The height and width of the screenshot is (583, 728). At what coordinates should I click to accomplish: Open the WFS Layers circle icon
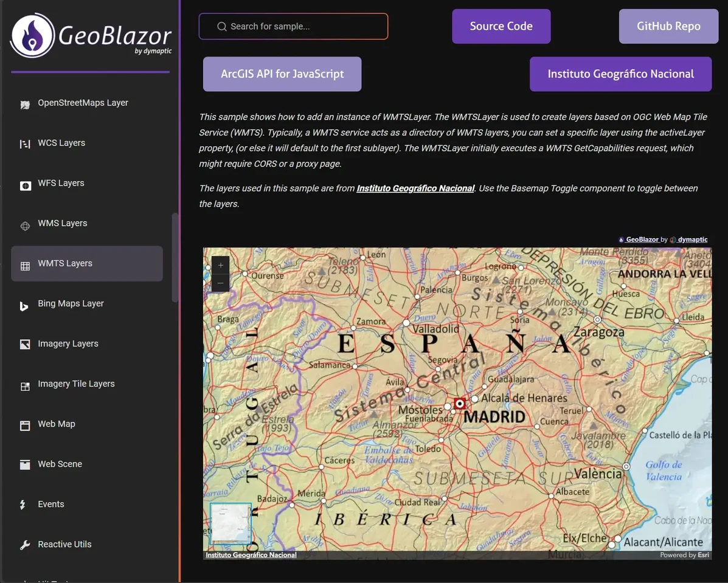25,184
